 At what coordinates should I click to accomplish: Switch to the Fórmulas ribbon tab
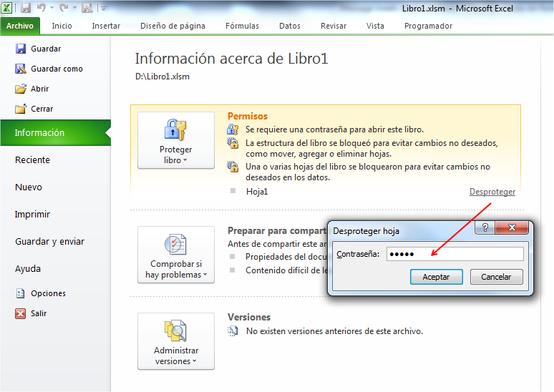click(242, 26)
